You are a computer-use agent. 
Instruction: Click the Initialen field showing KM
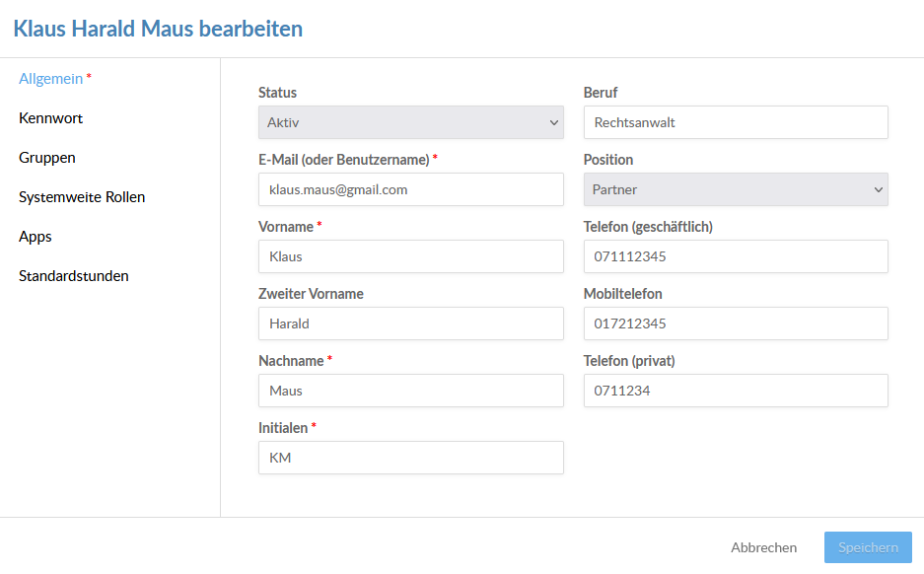pyautogui.click(x=411, y=458)
